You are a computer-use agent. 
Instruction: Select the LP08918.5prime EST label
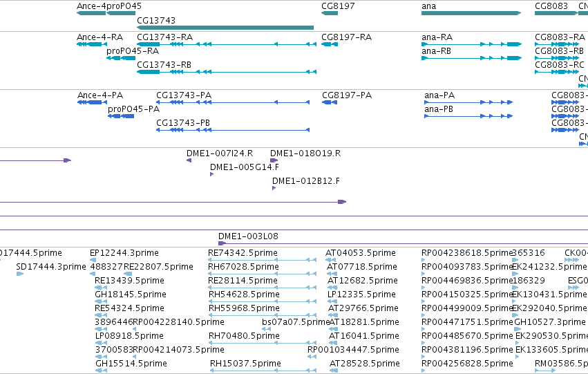tap(129, 336)
